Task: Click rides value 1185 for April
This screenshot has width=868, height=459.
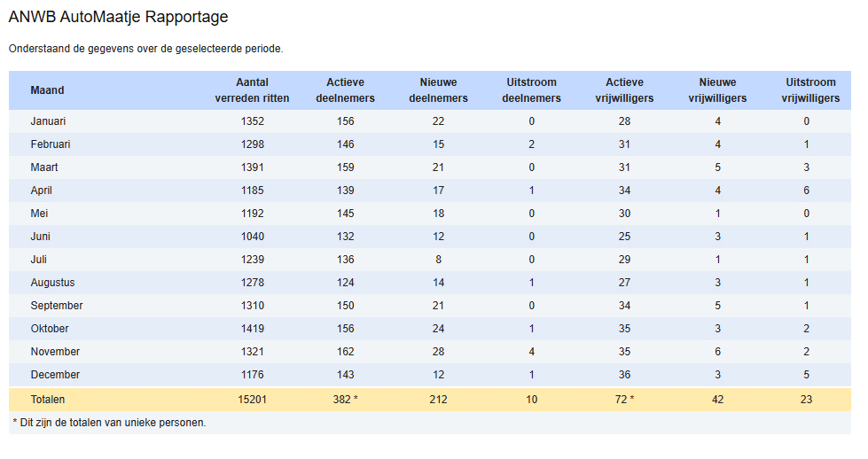Action: [x=253, y=191]
